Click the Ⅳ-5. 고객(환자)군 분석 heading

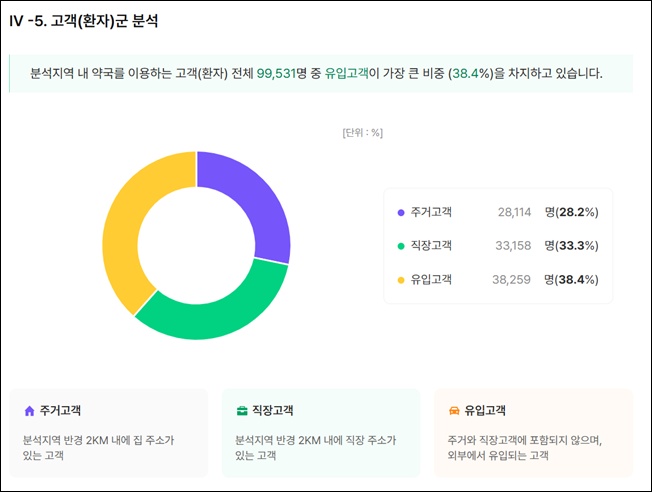pyautogui.click(x=84, y=20)
